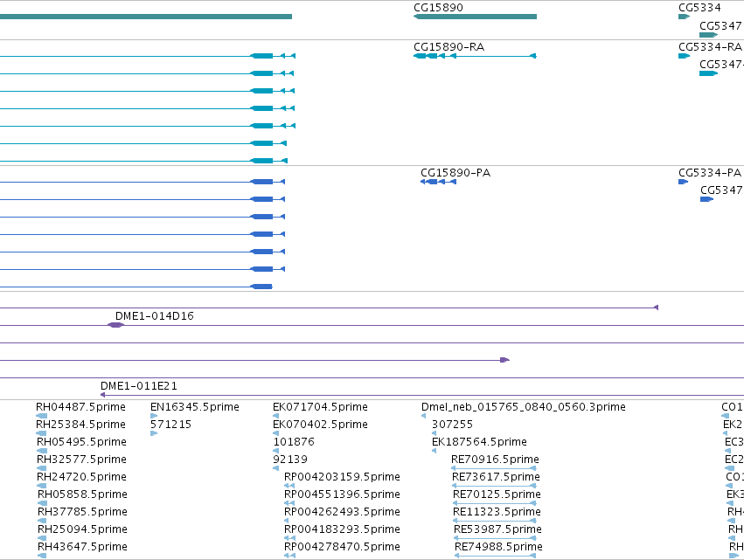Select the Dmel_neb_015765_0840_0560.3prime label
744x560 pixels.
point(524,407)
